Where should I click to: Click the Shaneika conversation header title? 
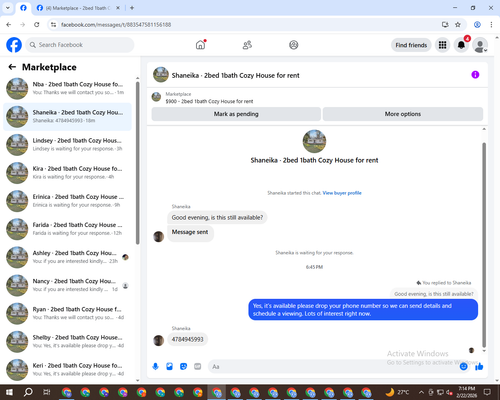pyautogui.click(x=236, y=75)
